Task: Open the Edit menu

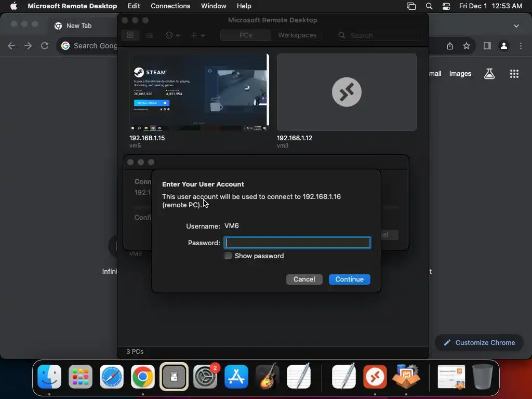Action: pyautogui.click(x=134, y=6)
